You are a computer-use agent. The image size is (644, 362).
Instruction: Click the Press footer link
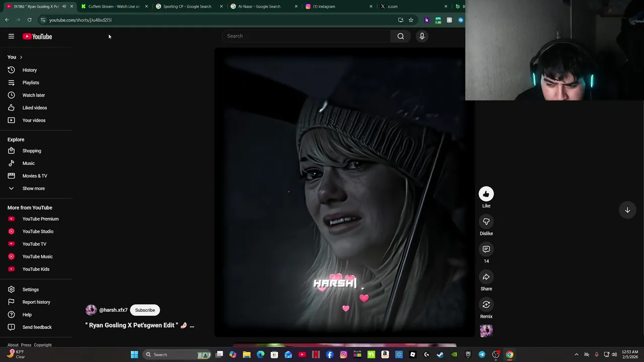(x=26, y=345)
